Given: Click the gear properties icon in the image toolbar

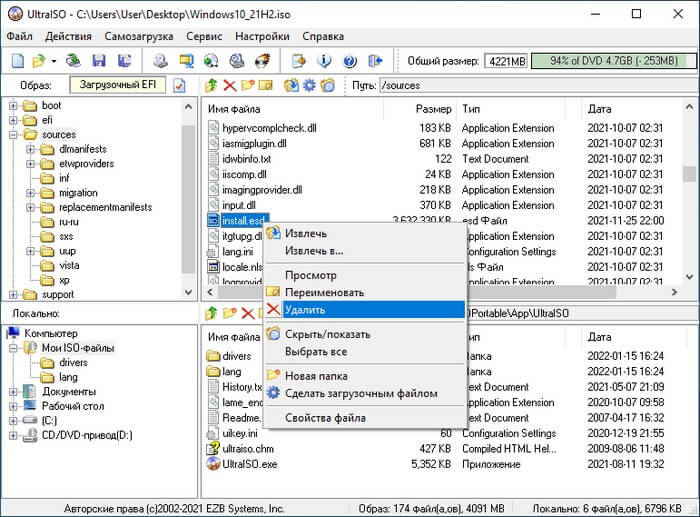Looking at the screenshot, I should click(309, 86).
